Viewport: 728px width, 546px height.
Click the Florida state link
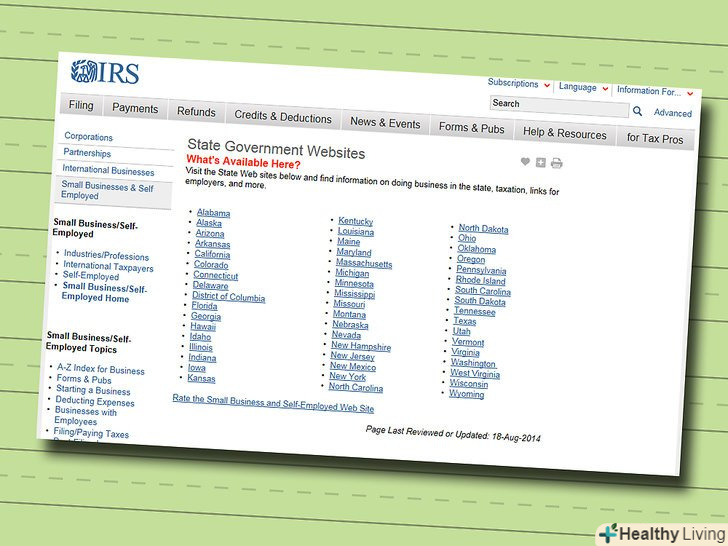click(x=204, y=306)
